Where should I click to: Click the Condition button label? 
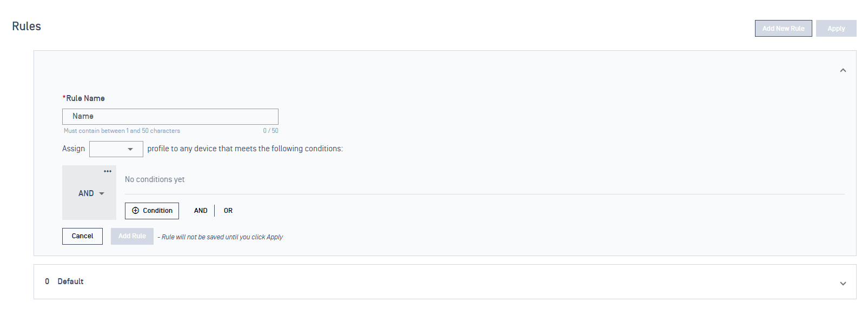coord(157,211)
